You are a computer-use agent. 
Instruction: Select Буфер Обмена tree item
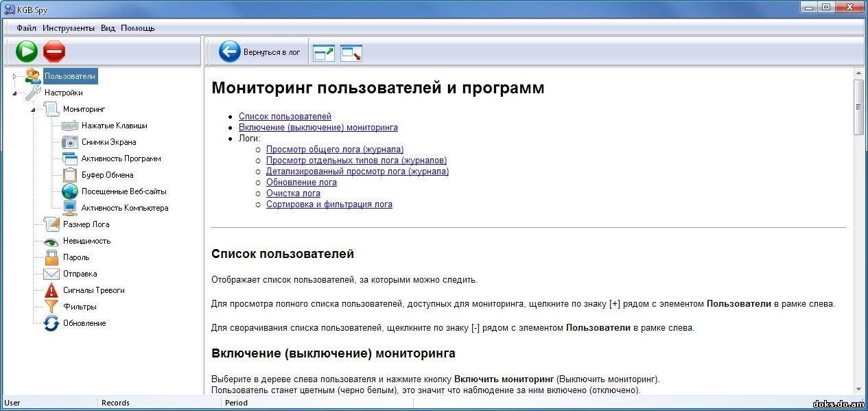click(108, 175)
